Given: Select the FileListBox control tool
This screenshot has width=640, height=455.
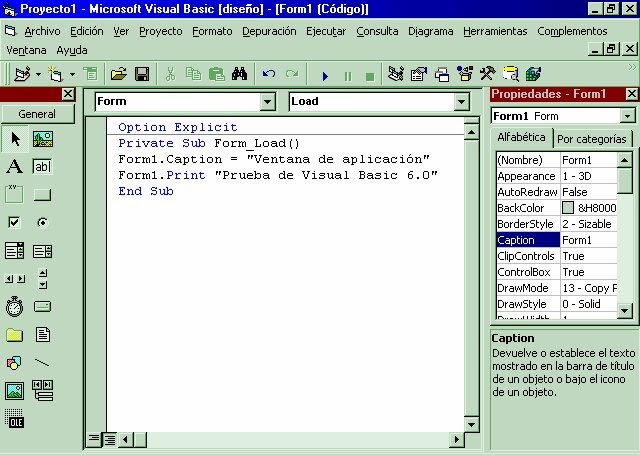Looking at the screenshot, I should (x=42, y=335).
